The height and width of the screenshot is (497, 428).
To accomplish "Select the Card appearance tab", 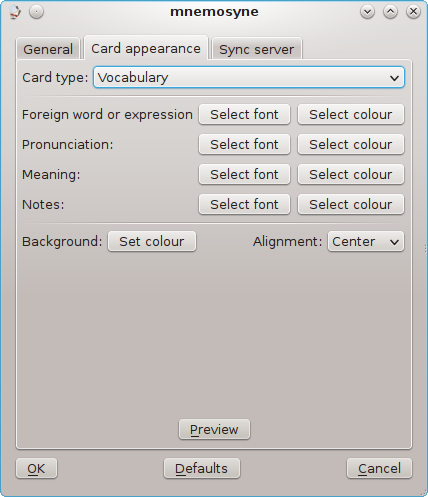I will [146, 48].
